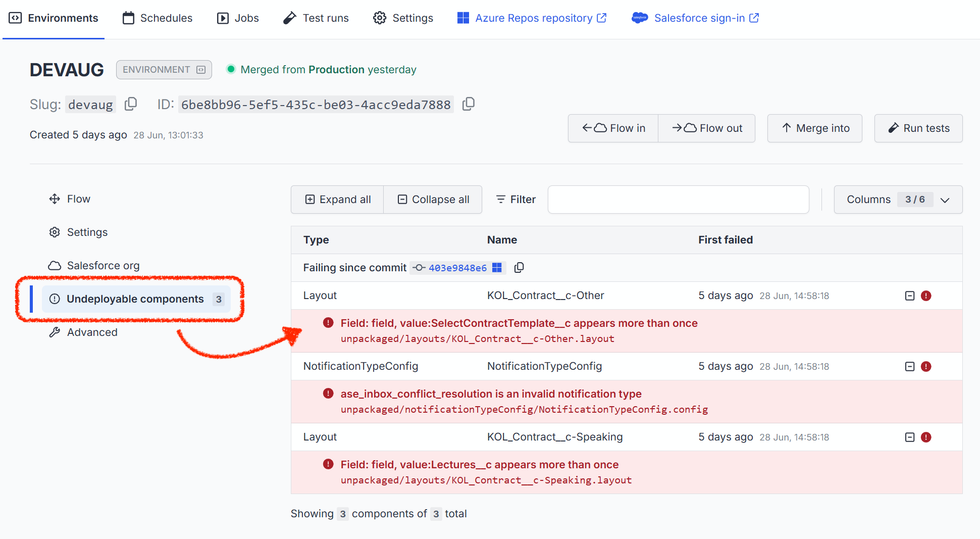The width and height of the screenshot is (980, 539).
Task: Collapse the NotificationTypeConfig row
Action: pos(910,367)
